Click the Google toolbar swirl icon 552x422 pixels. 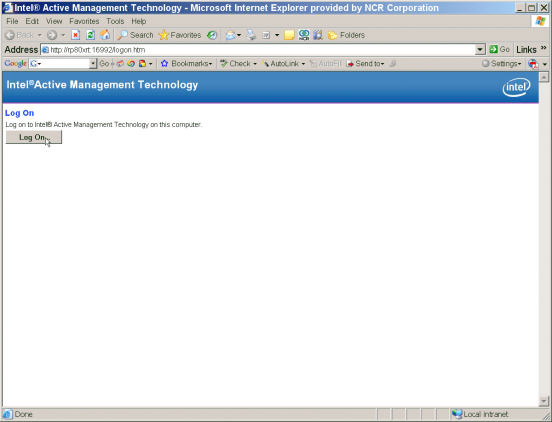click(x=131, y=63)
